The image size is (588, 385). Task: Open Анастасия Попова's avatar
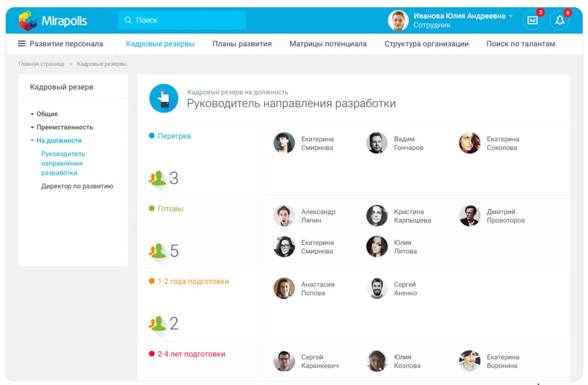pyautogui.click(x=284, y=288)
